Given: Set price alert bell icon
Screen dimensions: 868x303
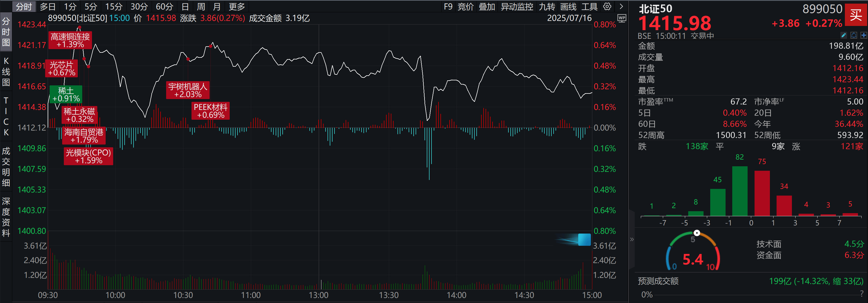Looking at the screenshot, I should [x=854, y=35].
